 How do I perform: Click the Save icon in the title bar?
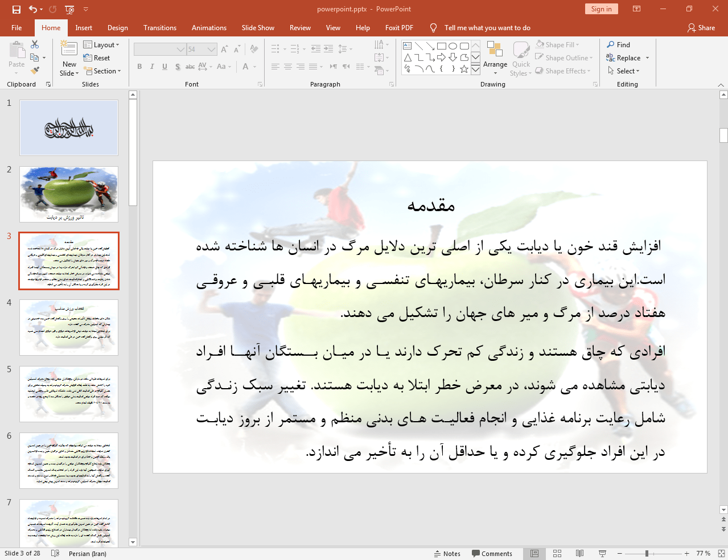click(x=17, y=9)
